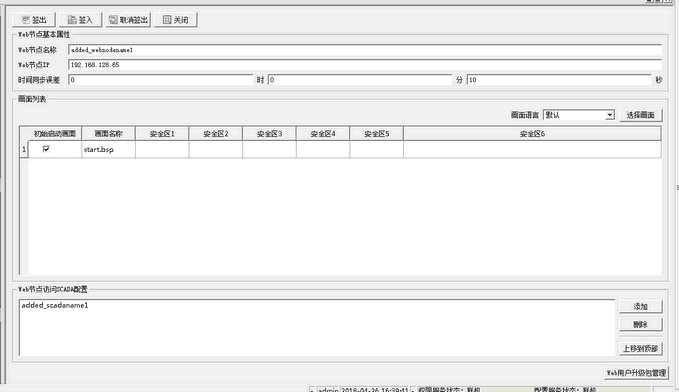Click the Web节点IP field showing 192.168.128.65
This screenshot has height=392, width=679.
click(x=365, y=65)
